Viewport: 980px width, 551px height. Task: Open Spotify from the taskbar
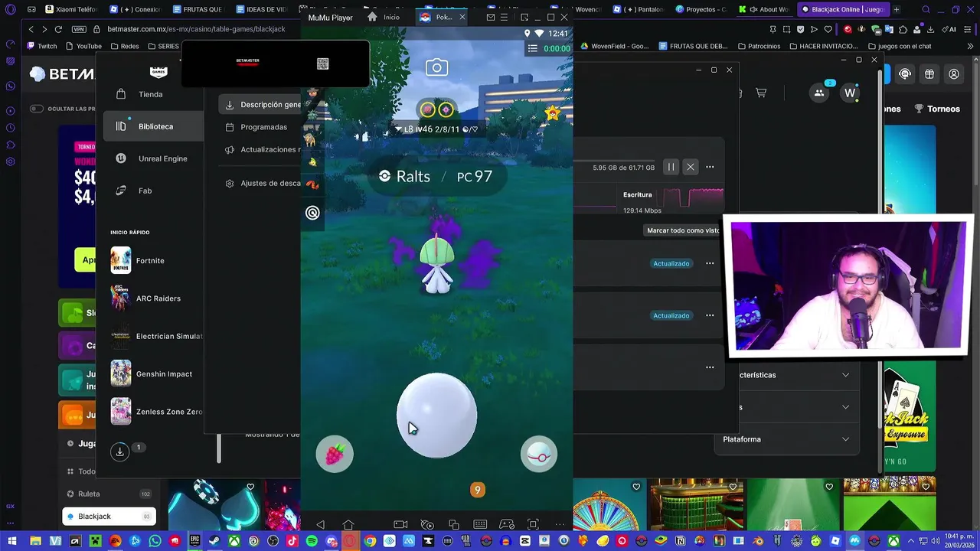(312, 541)
